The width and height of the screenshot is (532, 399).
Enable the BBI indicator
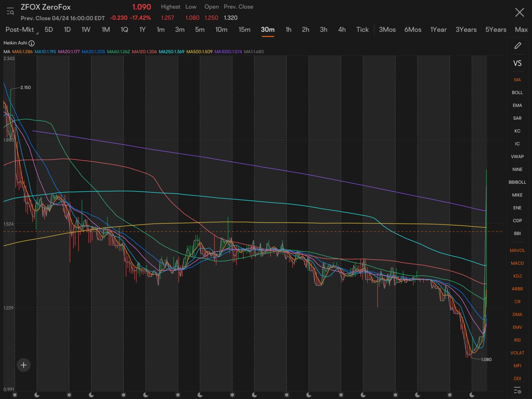click(x=517, y=233)
